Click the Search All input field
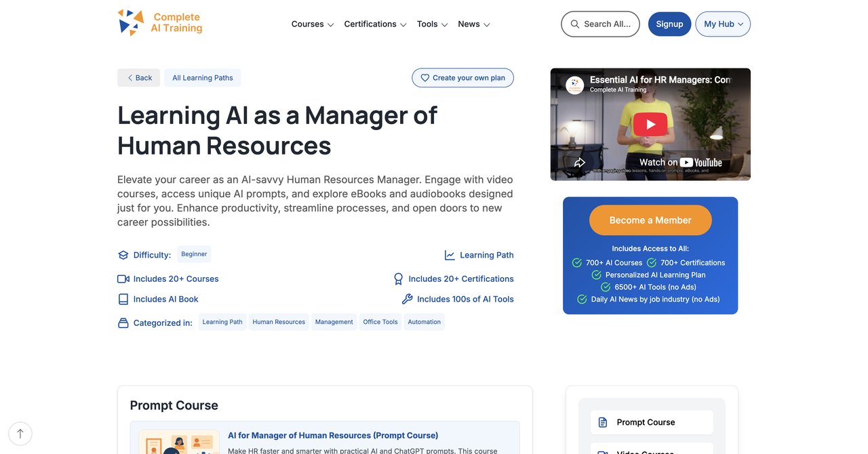 pyautogui.click(x=600, y=24)
